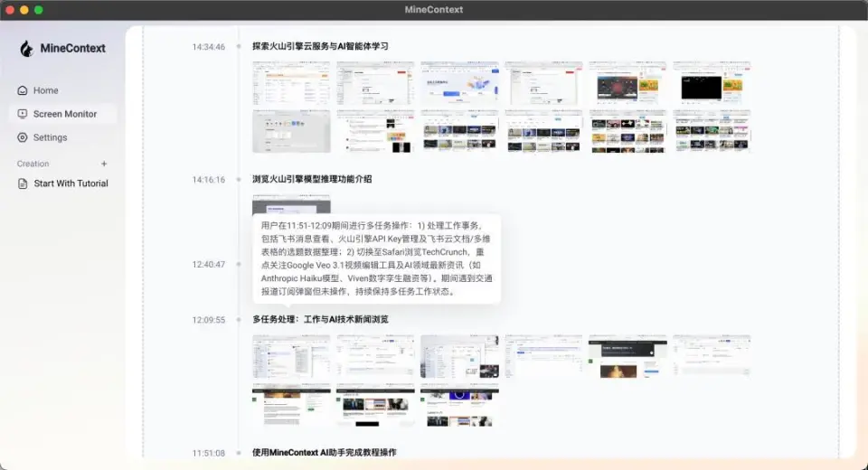868x470 pixels.
Task: Click document icon beside Start With Tutorial
Action: click(24, 183)
